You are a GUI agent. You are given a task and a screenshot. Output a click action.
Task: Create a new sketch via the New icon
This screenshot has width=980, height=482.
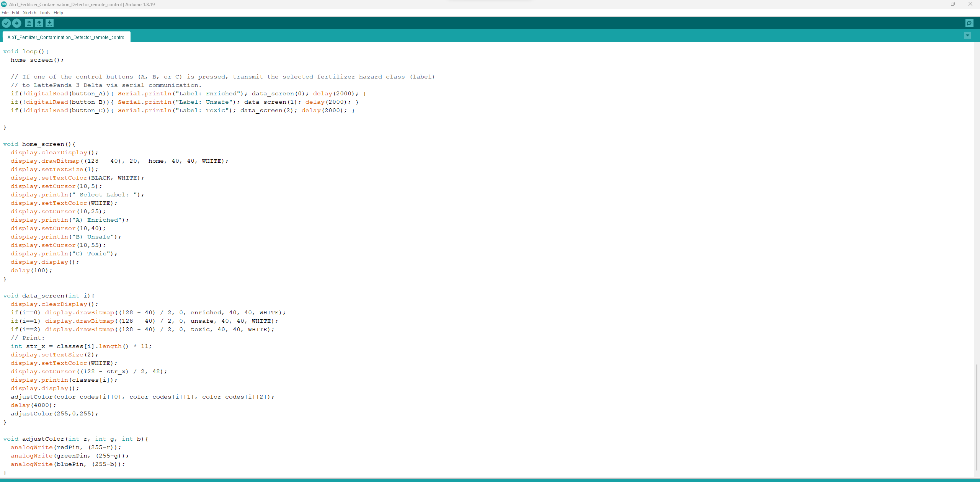click(28, 23)
